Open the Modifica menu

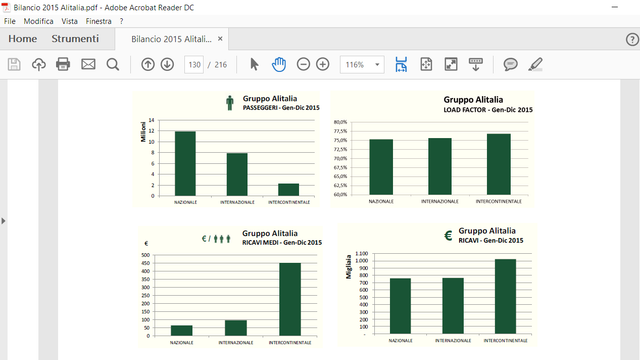tap(38, 21)
